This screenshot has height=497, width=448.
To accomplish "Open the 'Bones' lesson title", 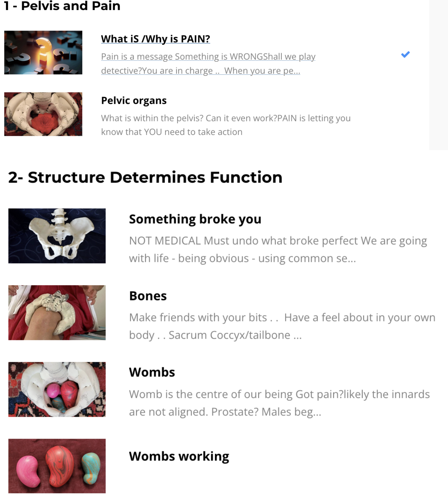I will [148, 296].
